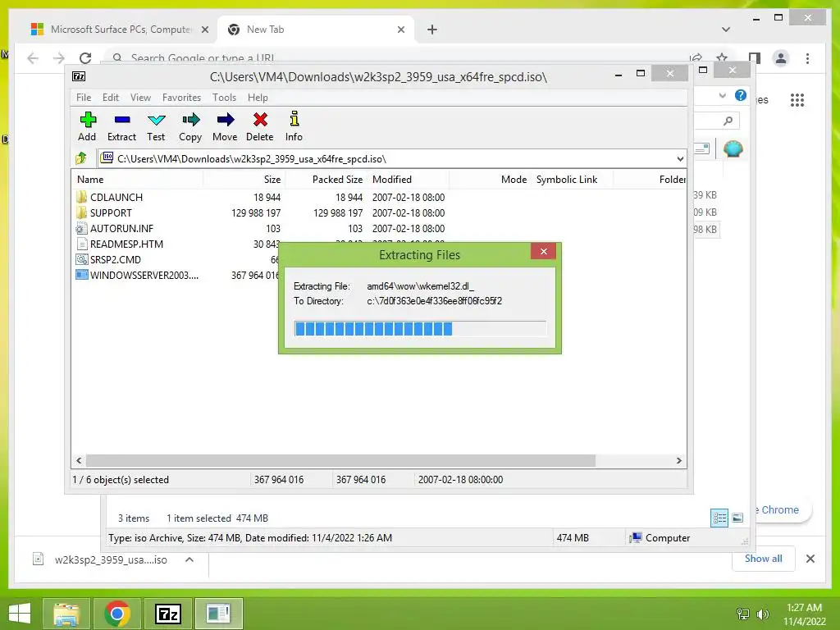
Task: Click Explorer help question mark icon
Action: coord(741,95)
